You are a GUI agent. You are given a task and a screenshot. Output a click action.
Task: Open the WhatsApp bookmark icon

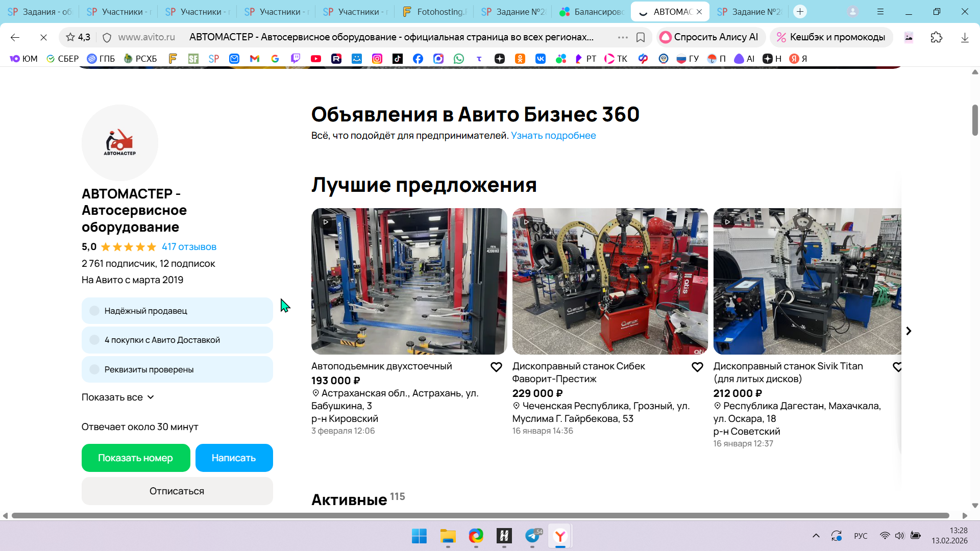459,59
